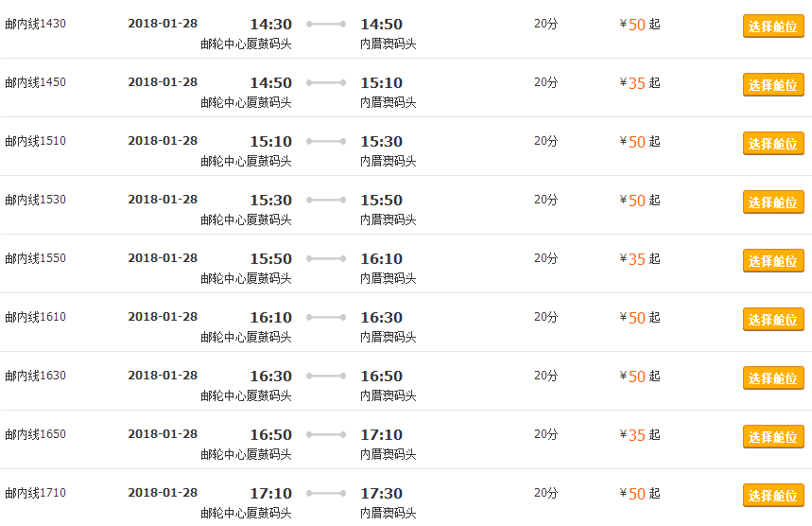
Task: Select cabin for the 15:10 departure
Action: 773,143
